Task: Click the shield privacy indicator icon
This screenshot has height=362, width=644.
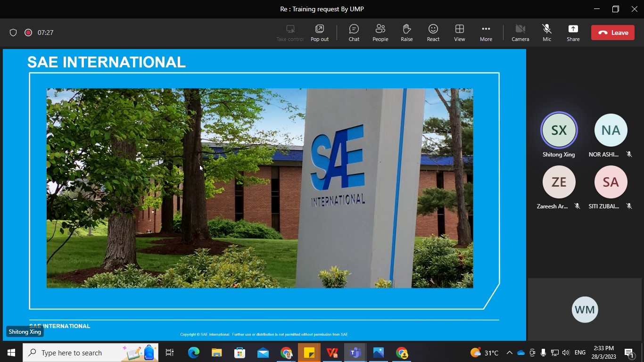Action: 13,33
